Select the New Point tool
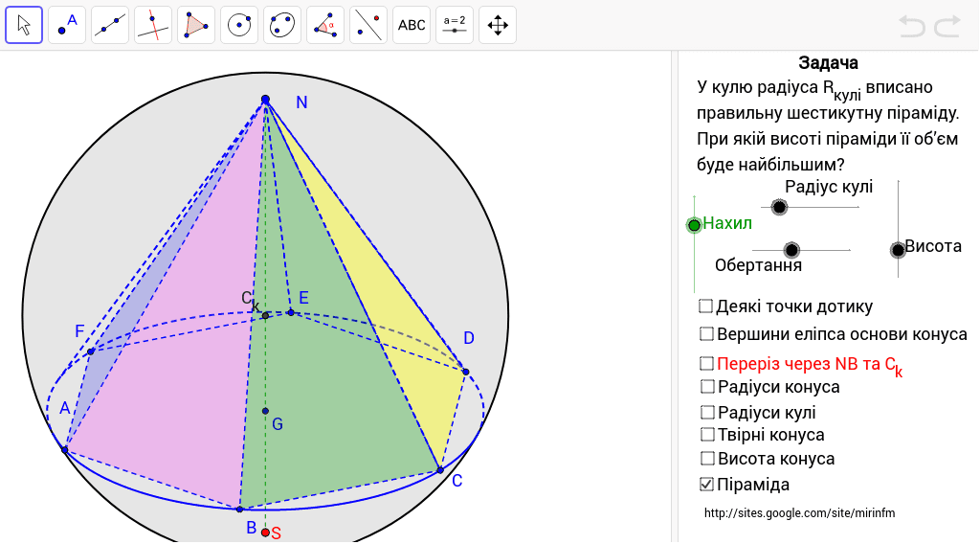 click(x=67, y=25)
